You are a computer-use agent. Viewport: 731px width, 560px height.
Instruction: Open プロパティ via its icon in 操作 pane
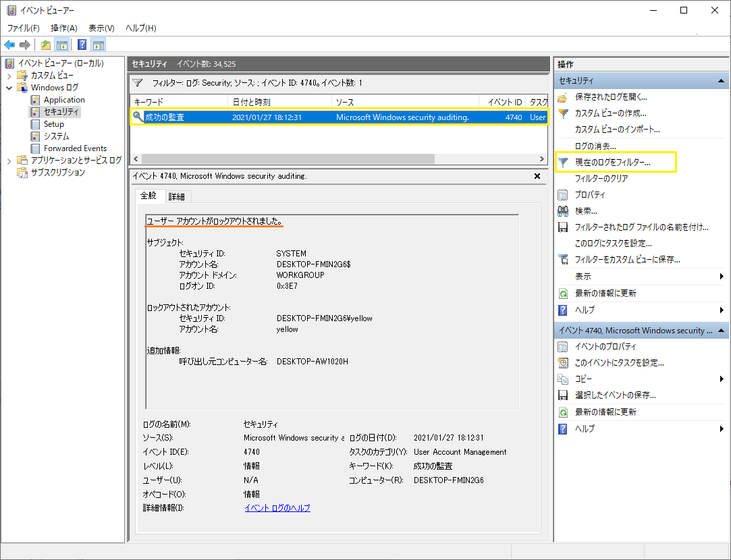tap(562, 195)
